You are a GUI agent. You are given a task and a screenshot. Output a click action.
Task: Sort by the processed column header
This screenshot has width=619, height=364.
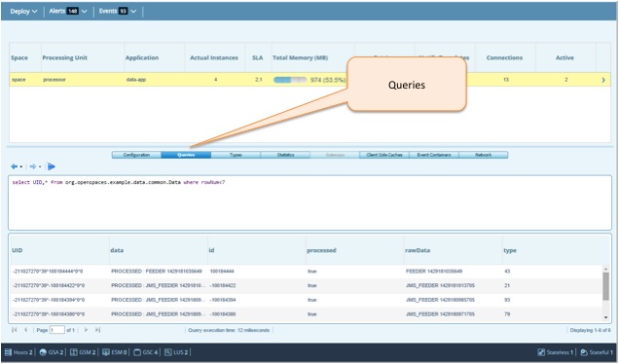pyautogui.click(x=355, y=250)
